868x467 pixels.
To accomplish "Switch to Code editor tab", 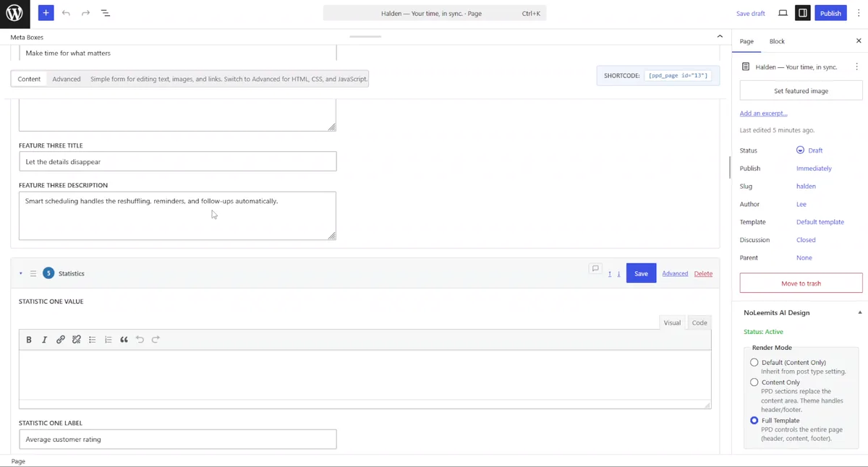I will pyautogui.click(x=699, y=322).
